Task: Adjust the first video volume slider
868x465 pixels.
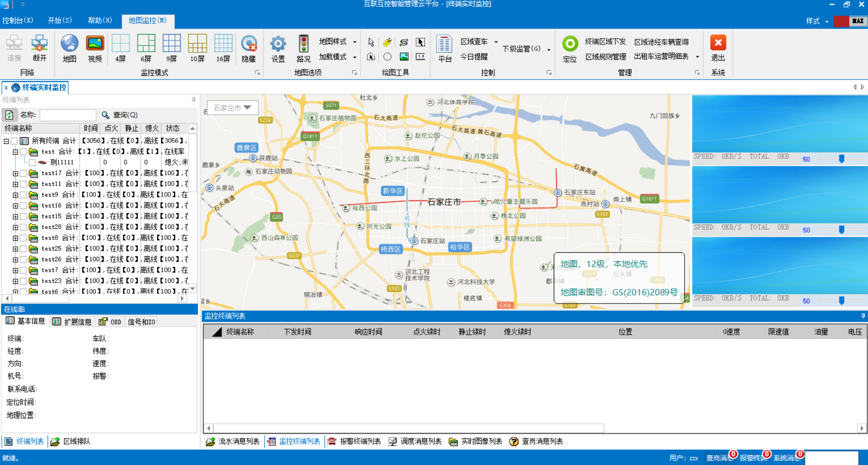Action: tap(842, 159)
